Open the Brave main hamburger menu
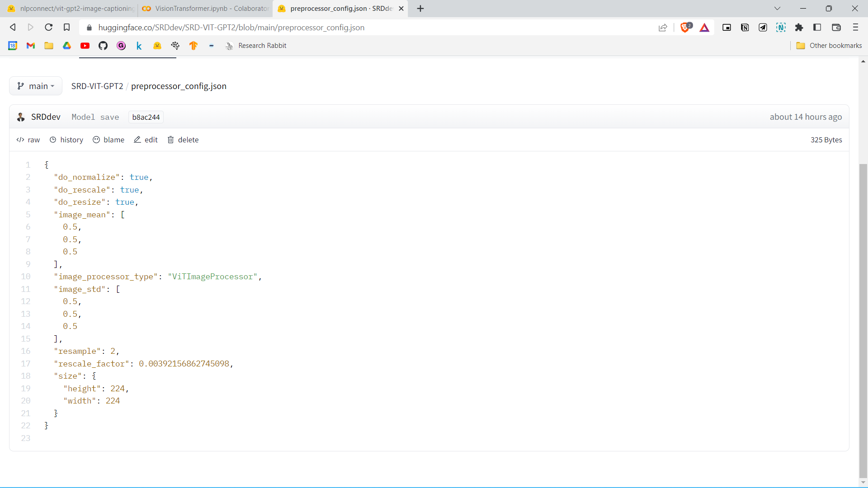The height and width of the screenshot is (488, 868). click(x=855, y=28)
